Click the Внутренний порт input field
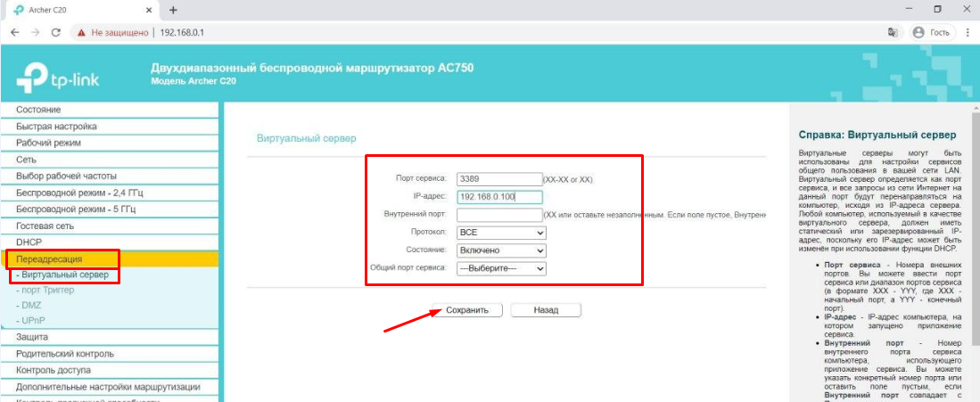 coord(498,215)
